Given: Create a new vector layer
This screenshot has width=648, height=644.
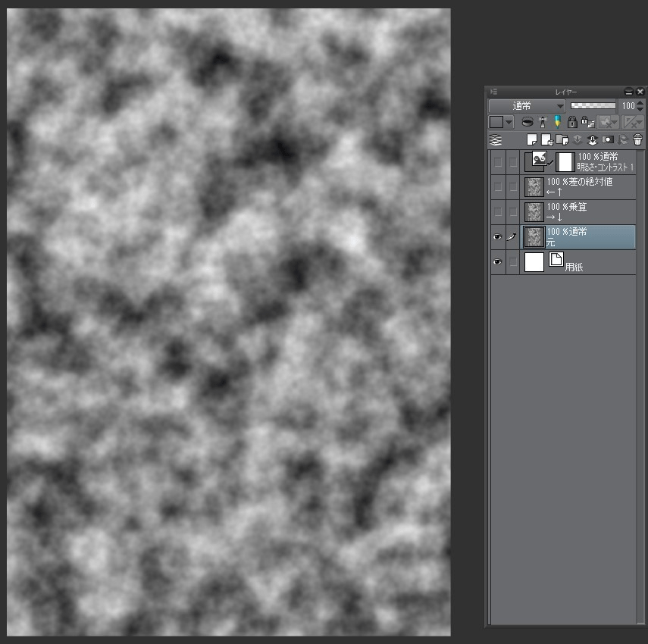Looking at the screenshot, I should click(547, 140).
